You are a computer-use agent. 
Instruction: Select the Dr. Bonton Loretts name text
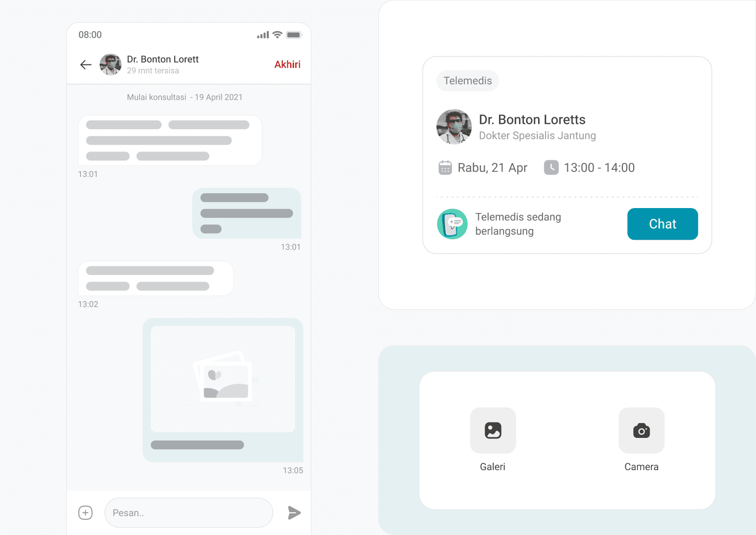tap(532, 120)
